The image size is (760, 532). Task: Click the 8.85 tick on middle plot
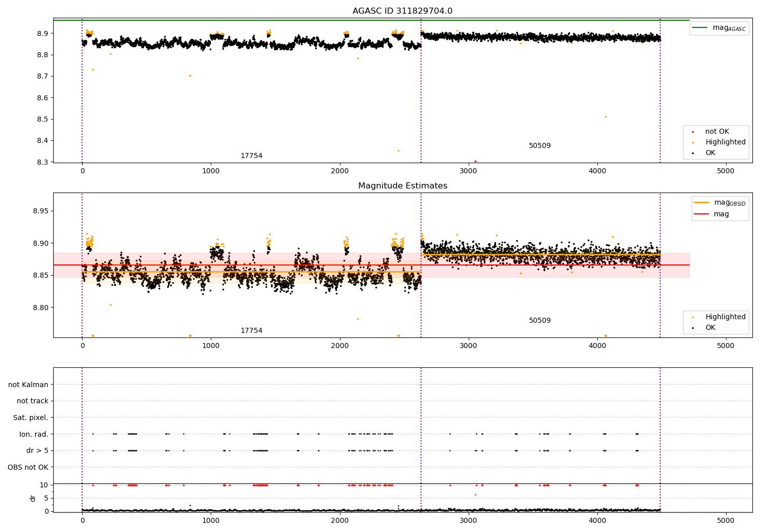click(41, 275)
